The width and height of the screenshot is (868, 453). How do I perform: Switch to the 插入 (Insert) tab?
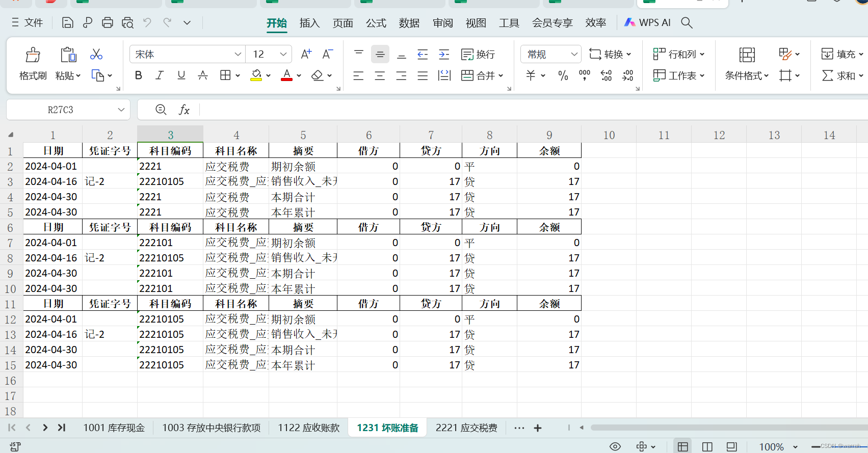coord(309,23)
